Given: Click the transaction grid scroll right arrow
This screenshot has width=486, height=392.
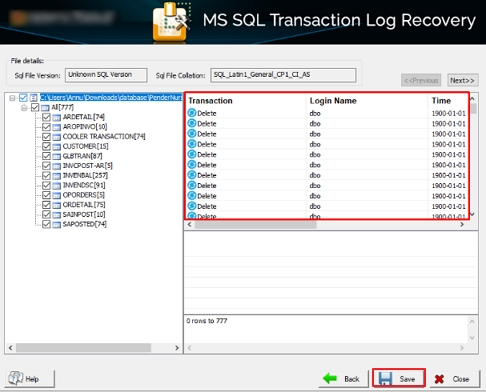Looking at the screenshot, I should [462, 225].
